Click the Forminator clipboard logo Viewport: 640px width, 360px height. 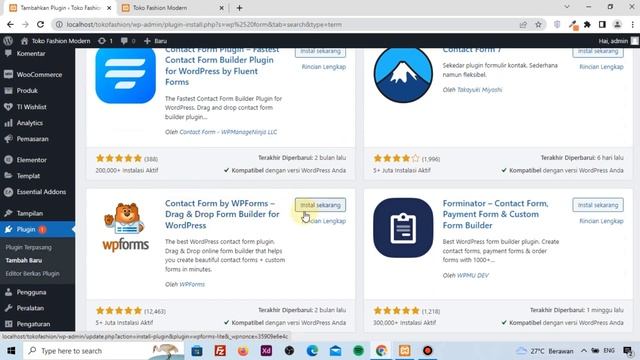point(403,228)
